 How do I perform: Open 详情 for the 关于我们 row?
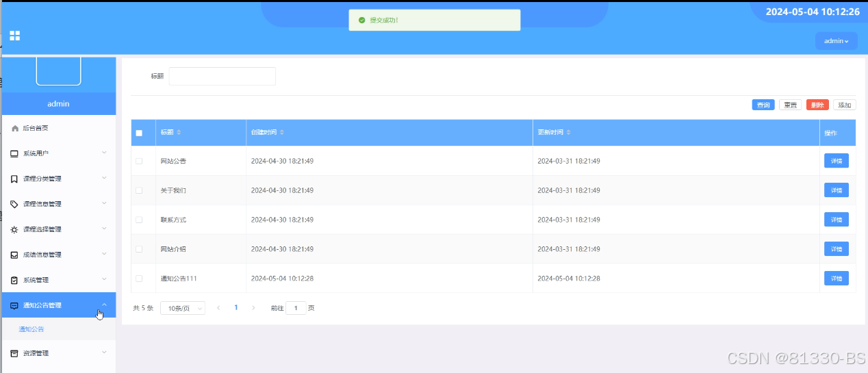click(837, 190)
